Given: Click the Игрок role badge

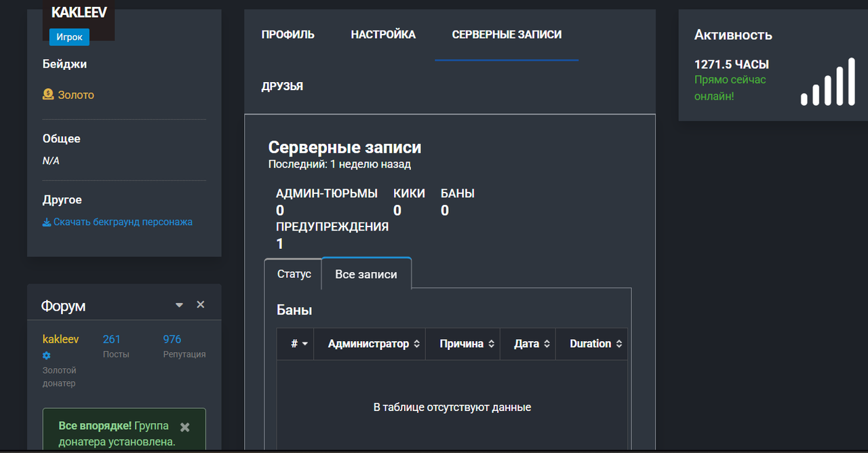Looking at the screenshot, I should pyautogui.click(x=69, y=37).
